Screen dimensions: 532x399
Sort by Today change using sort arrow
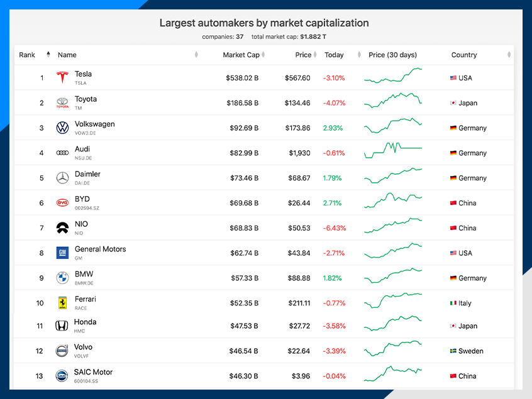(x=359, y=55)
